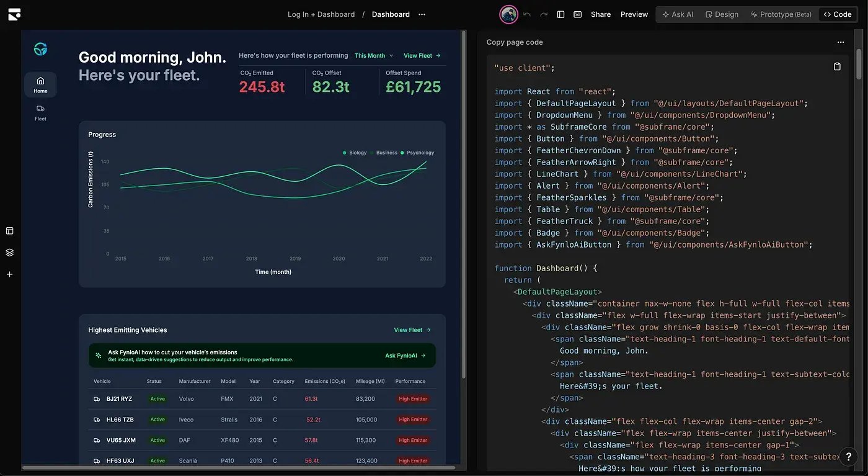Open the Copy page code options menu
This screenshot has height=476, width=868.
coord(841,42)
